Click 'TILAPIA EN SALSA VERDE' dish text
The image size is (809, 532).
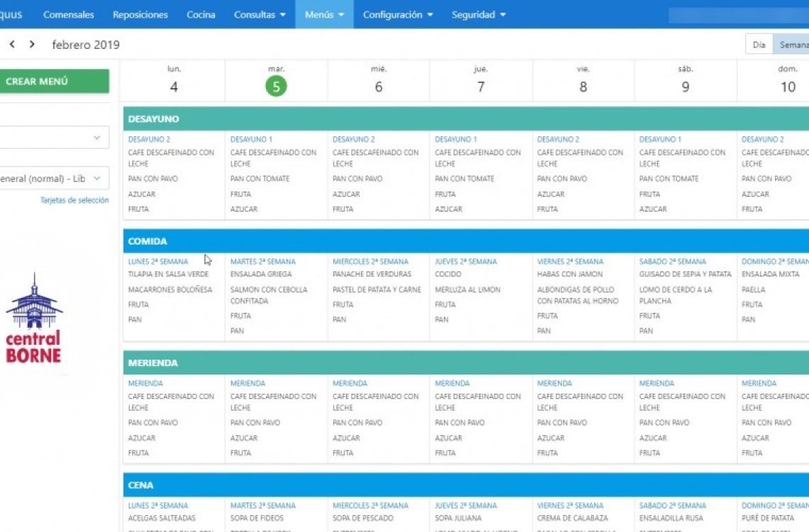168,275
